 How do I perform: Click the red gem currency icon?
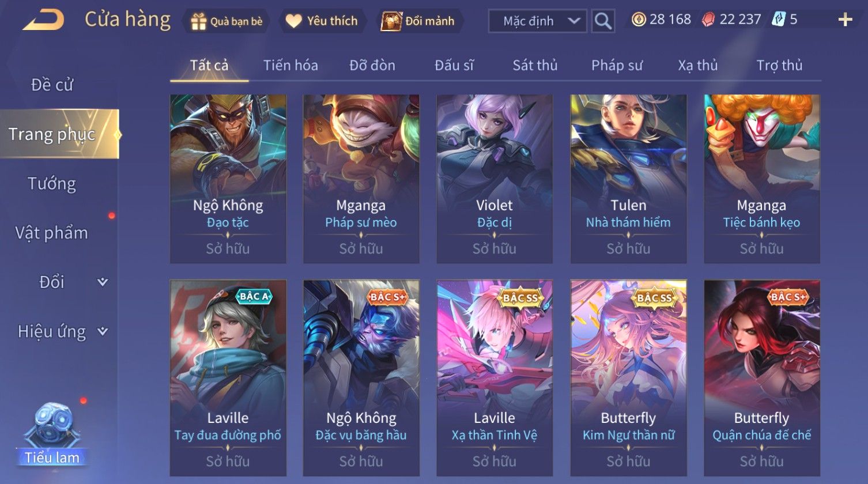[708, 20]
